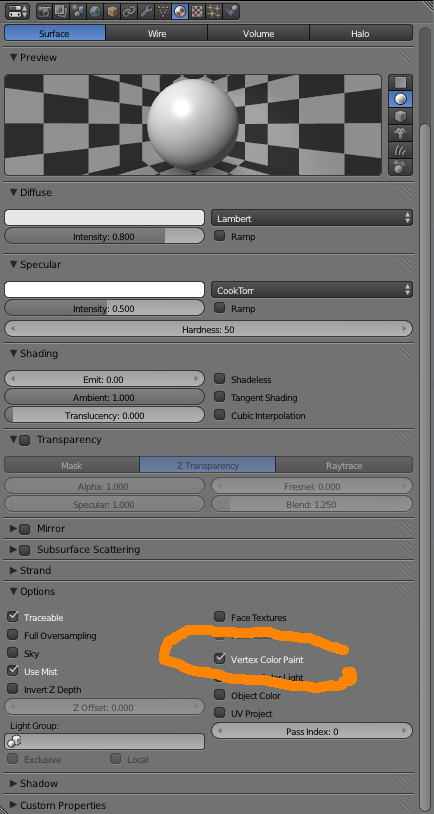Enable Cubic Interpolation

(x=220, y=415)
